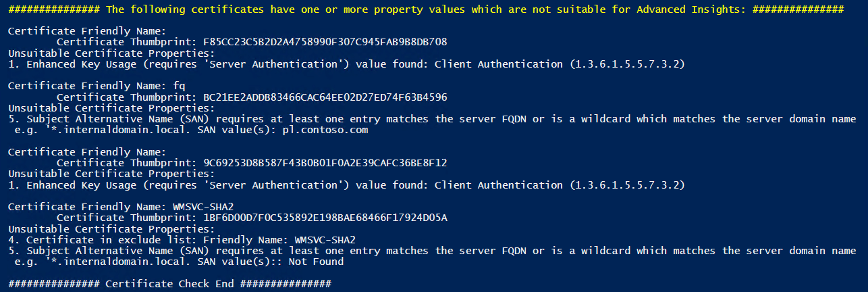868x292 pixels.
Task: Click the first certificate's empty Friendly Name label
Action: [86, 31]
